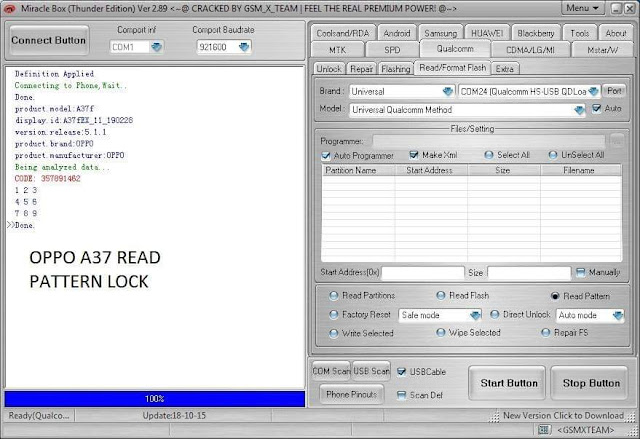
Task: Expand the Model Universal Qualcomm Method dropdown
Action: coord(579,110)
